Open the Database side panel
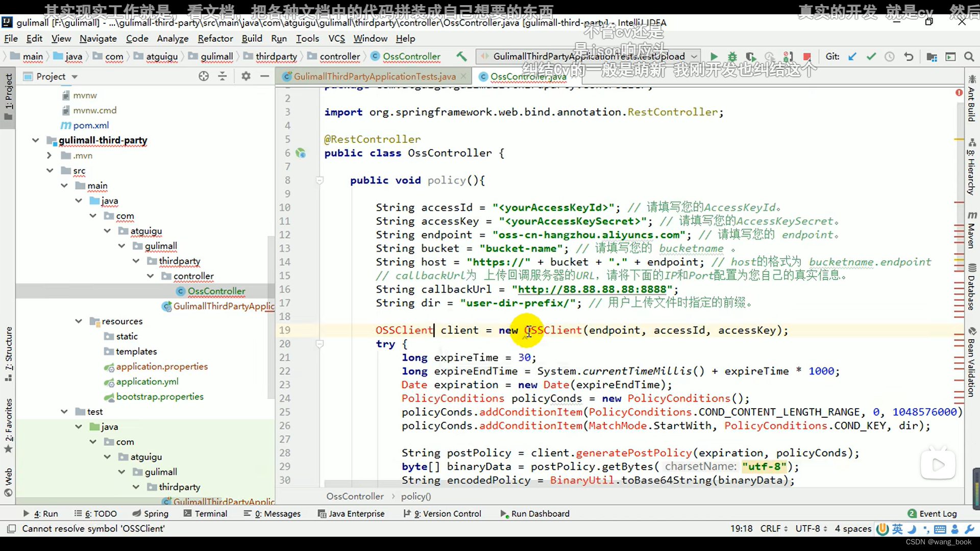The height and width of the screenshot is (551, 980). [x=972, y=287]
